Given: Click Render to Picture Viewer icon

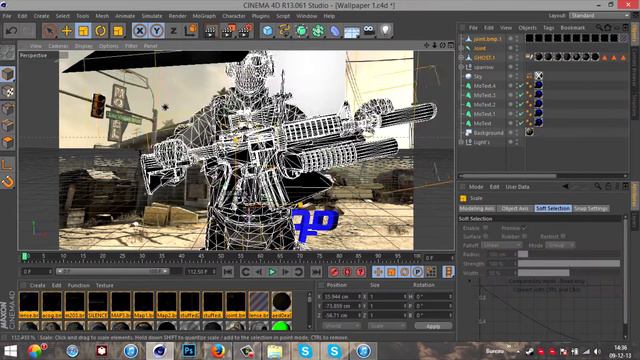Looking at the screenshot, I should 228,31.
